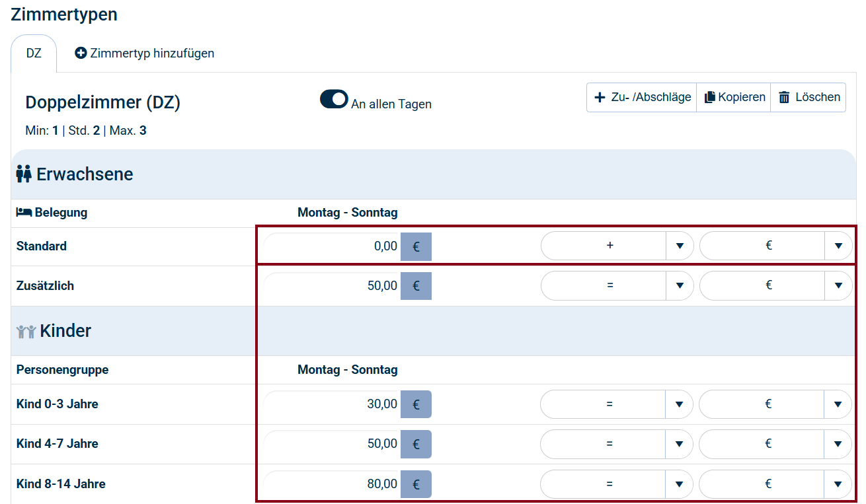Open the Zimmertyp hinzufügen tab
The image size is (866, 504).
point(145,54)
